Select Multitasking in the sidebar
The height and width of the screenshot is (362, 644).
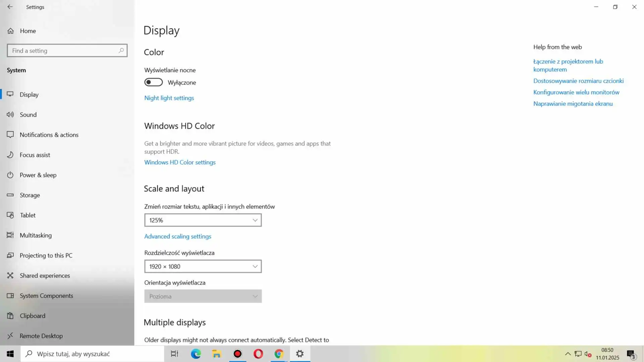(36, 235)
